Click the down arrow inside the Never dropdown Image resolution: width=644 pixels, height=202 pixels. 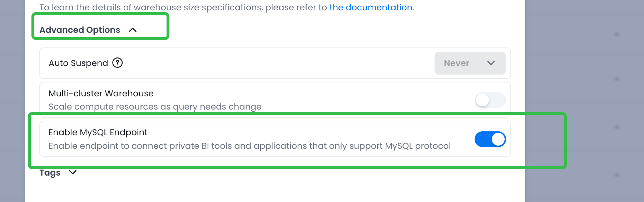(491, 63)
